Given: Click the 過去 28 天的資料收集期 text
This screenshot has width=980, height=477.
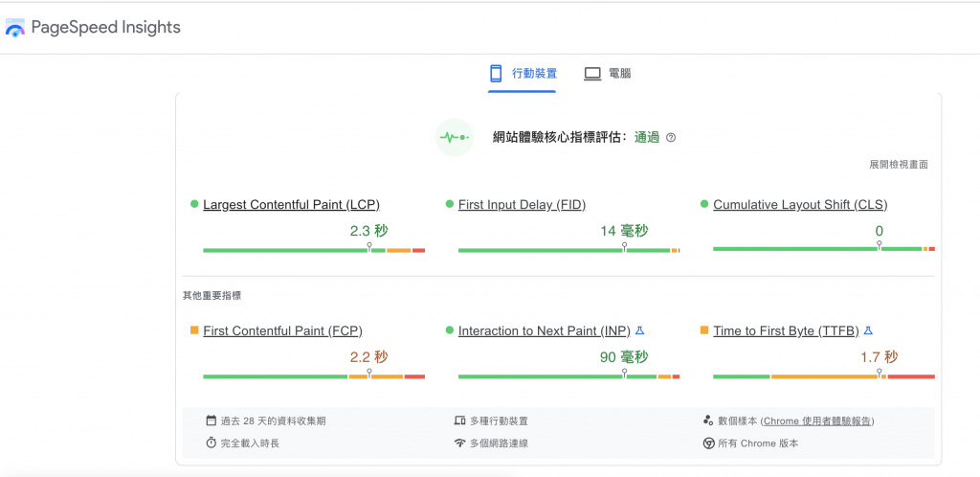Looking at the screenshot, I should click(273, 421).
